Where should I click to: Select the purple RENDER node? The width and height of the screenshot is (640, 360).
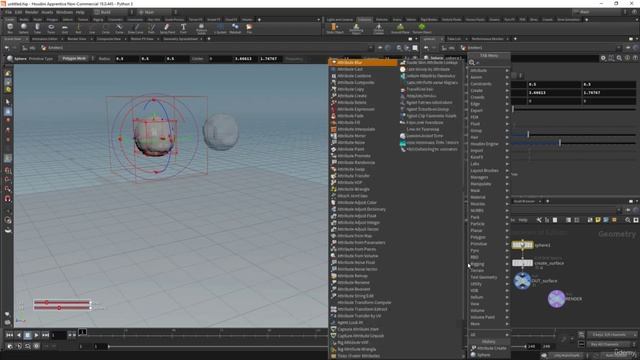556,299
